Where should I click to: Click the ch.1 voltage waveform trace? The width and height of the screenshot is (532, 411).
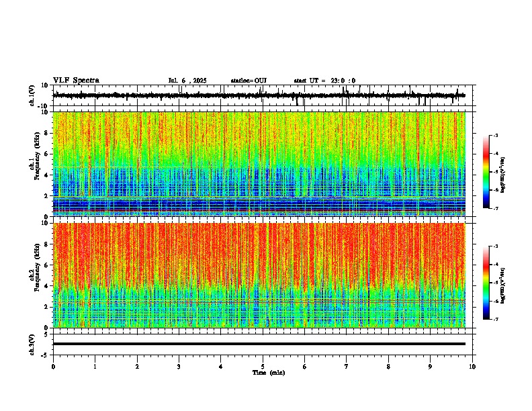(x=259, y=95)
